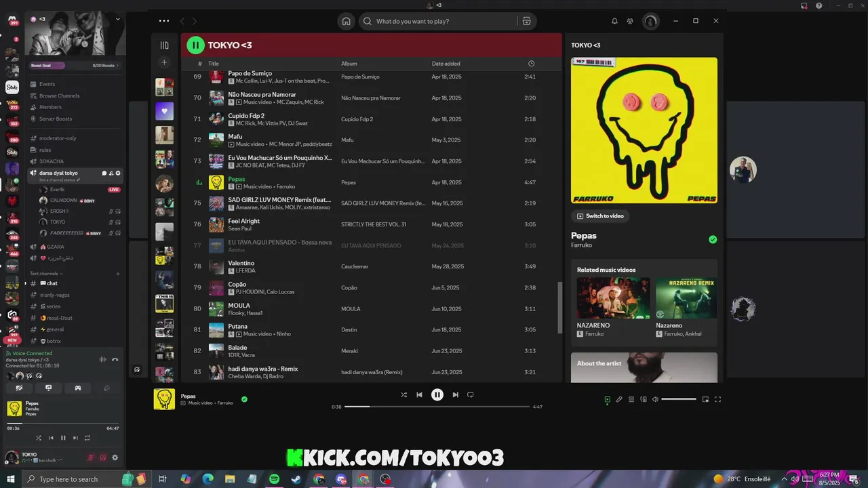Select the track 'Feel Alright' by Sean Paul
The height and width of the screenshot is (488, 868).
pyautogui.click(x=372, y=224)
